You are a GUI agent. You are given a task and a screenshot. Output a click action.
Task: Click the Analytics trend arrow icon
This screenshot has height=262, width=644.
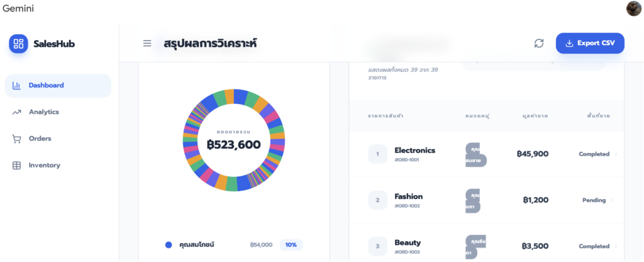point(16,112)
